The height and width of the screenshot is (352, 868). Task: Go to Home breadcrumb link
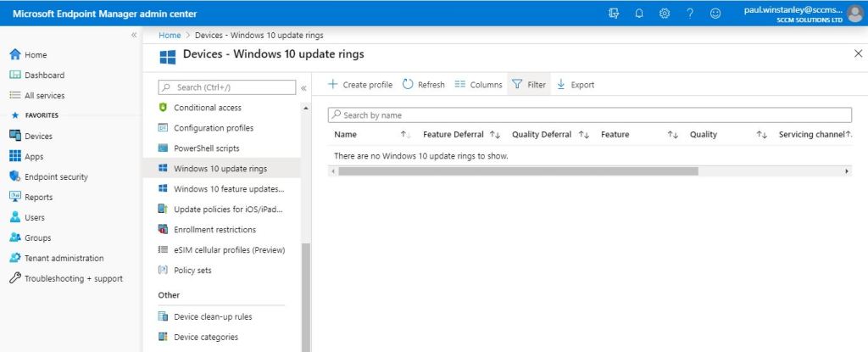(x=170, y=35)
